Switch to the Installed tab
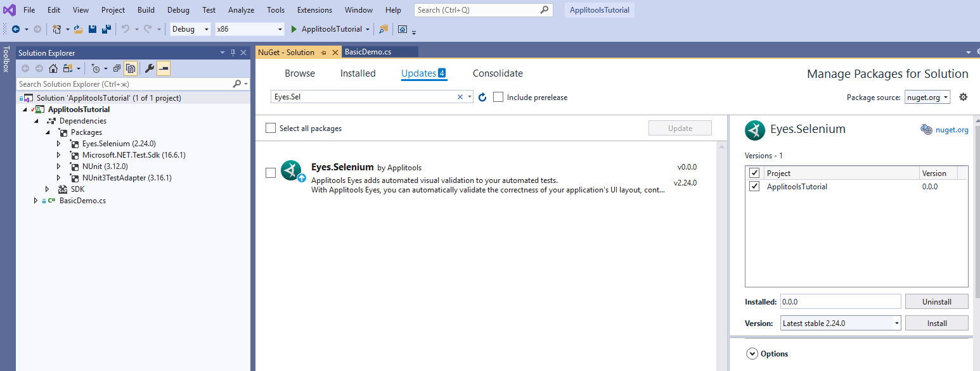This screenshot has height=371, width=980. click(x=358, y=73)
